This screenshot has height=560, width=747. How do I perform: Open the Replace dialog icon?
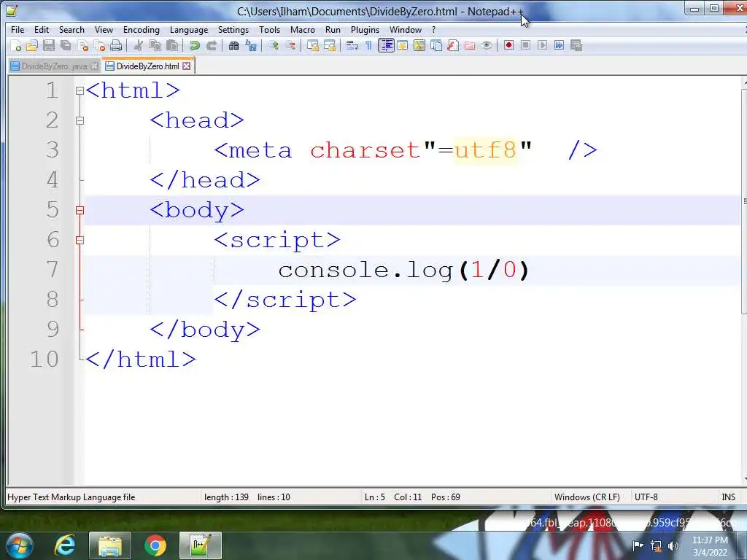coord(251,46)
